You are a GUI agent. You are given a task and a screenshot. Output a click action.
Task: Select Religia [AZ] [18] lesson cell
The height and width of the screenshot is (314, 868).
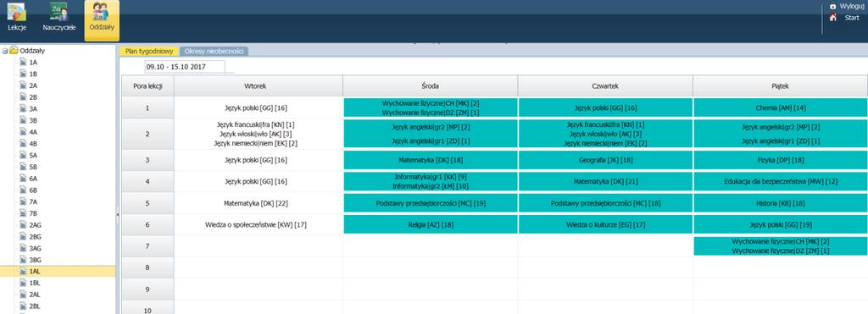coord(430,224)
